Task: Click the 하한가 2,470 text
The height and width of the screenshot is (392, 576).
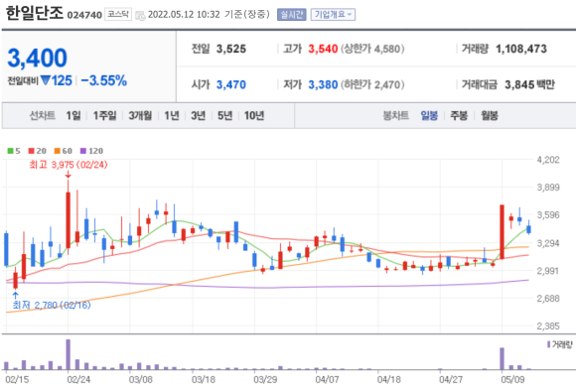Action: [372, 84]
